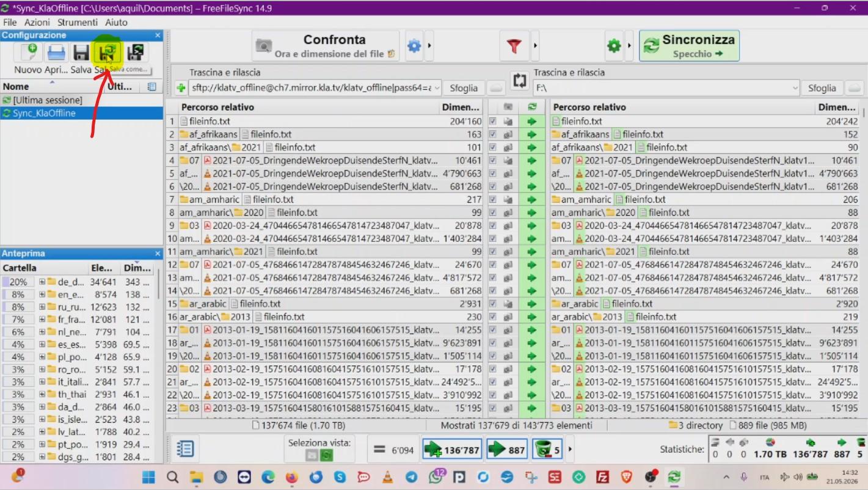Expand the de_d... folder in Anteprima
868x490 pixels.
(42, 282)
